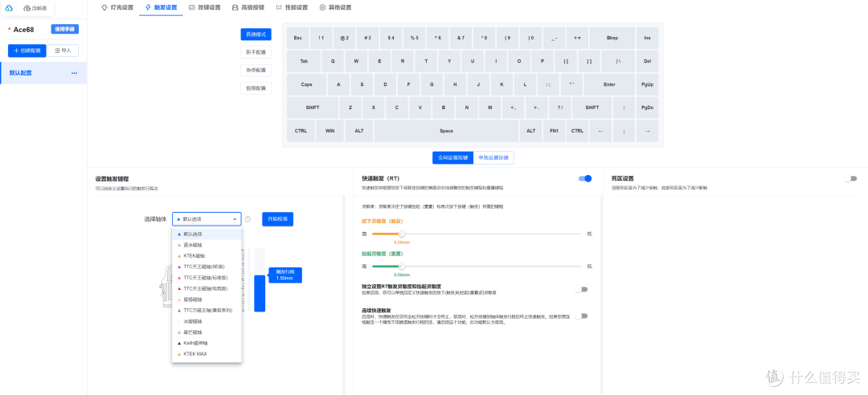
Task: Adjust the 按下灵敏度 orange slider handle
Action: [x=402, y=234]
